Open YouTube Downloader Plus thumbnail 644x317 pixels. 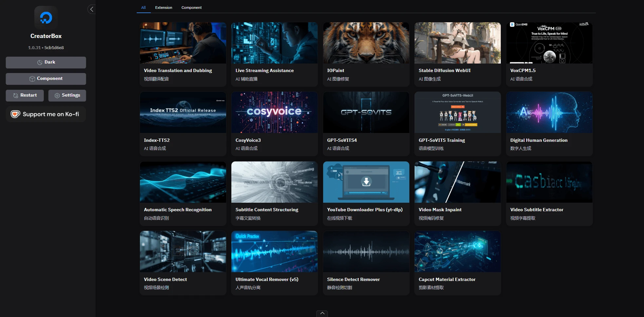pyautogui.click(x=366, y=182)
